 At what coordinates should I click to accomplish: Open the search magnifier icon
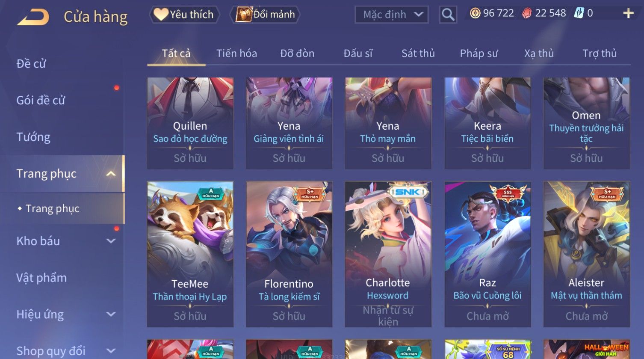(448, 15)
